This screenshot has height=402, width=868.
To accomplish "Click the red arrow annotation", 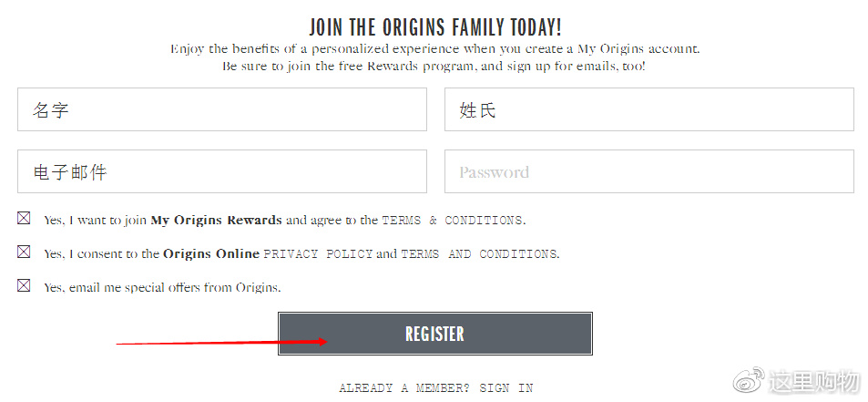I will pos(222,342).
